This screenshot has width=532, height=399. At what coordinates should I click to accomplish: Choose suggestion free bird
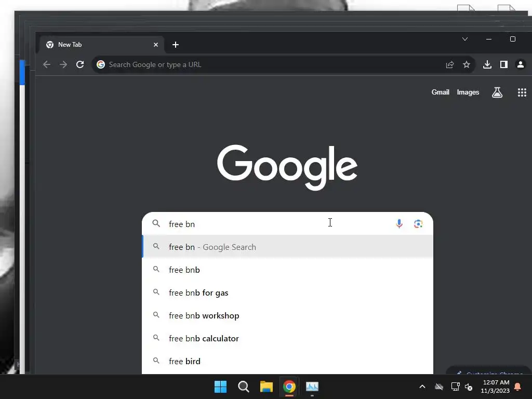pyautogui.click(x=287, y=361)
